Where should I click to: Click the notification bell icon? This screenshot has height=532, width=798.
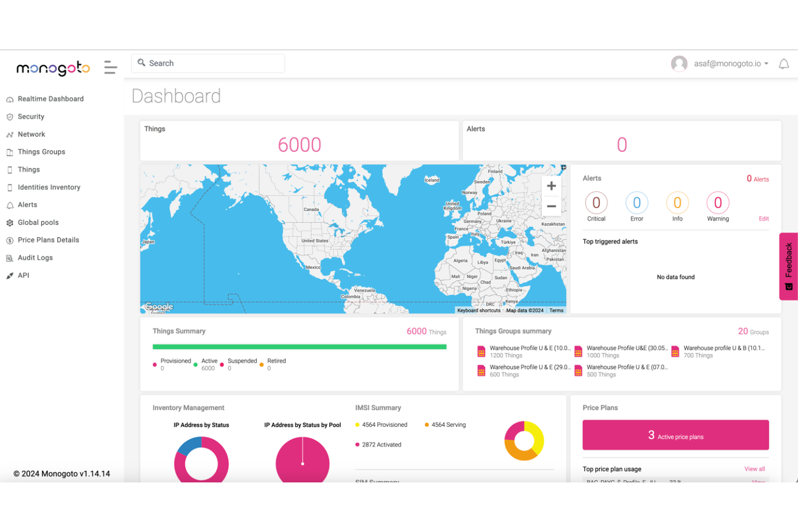(783, 63)
